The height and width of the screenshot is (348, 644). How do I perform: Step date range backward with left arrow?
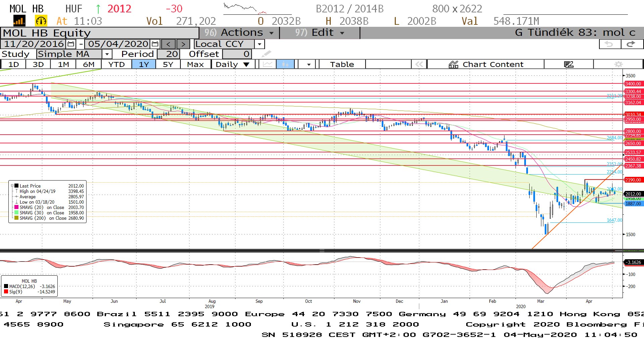click(168, 44)
